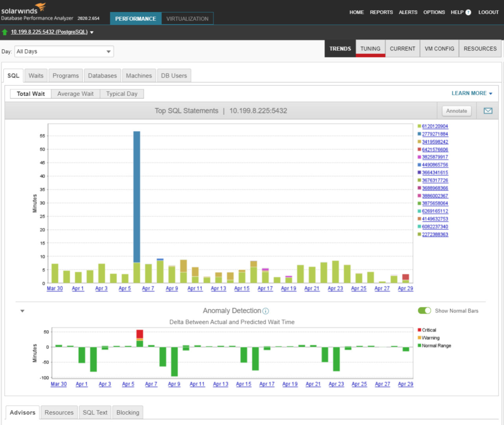Select the Databases tab
The height and width of the screenshot is (425, 504).
point(102,76)
